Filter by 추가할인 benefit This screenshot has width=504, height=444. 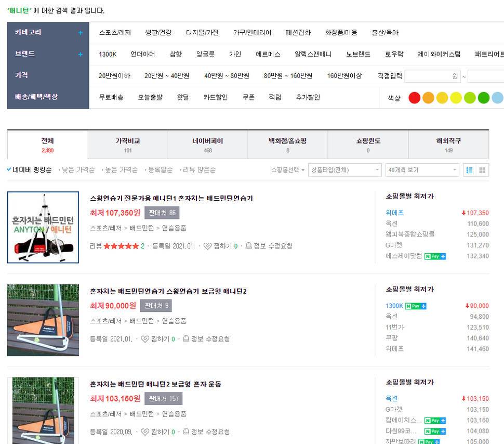308,97
